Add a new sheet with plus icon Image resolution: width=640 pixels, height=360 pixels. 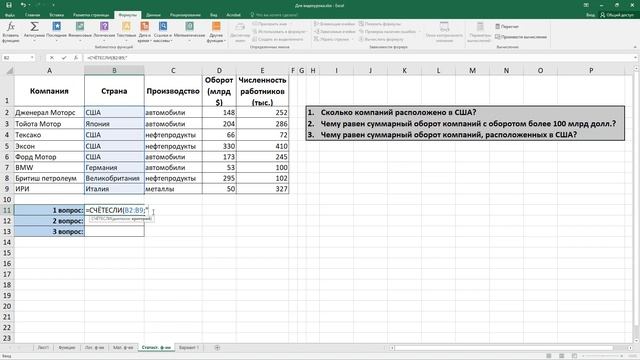coord(217,347)
